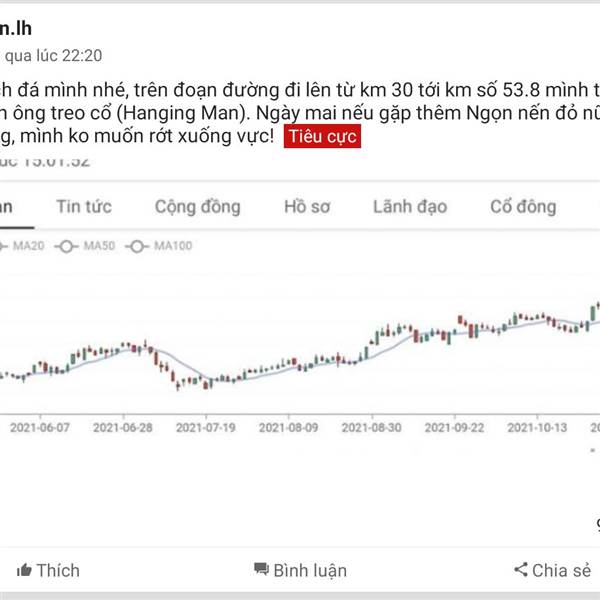
Task: Click the Chia sẻ share label
Action: click(x=561, y=571)
